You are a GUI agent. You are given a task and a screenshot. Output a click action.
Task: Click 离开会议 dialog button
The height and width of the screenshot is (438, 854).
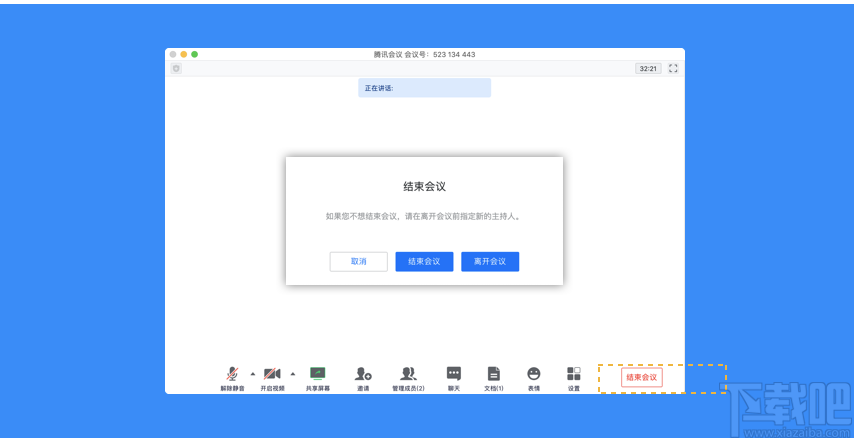click(490, 261)
